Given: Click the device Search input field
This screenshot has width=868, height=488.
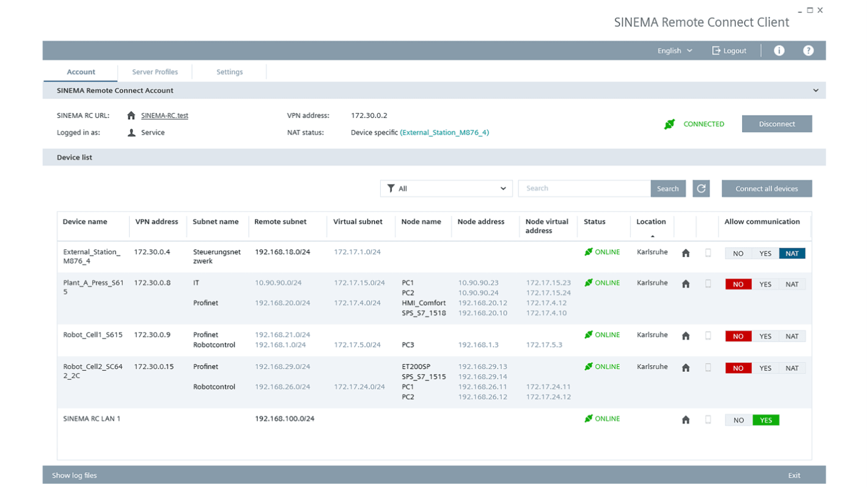Looking at the screenshot, I should [584, 188].
